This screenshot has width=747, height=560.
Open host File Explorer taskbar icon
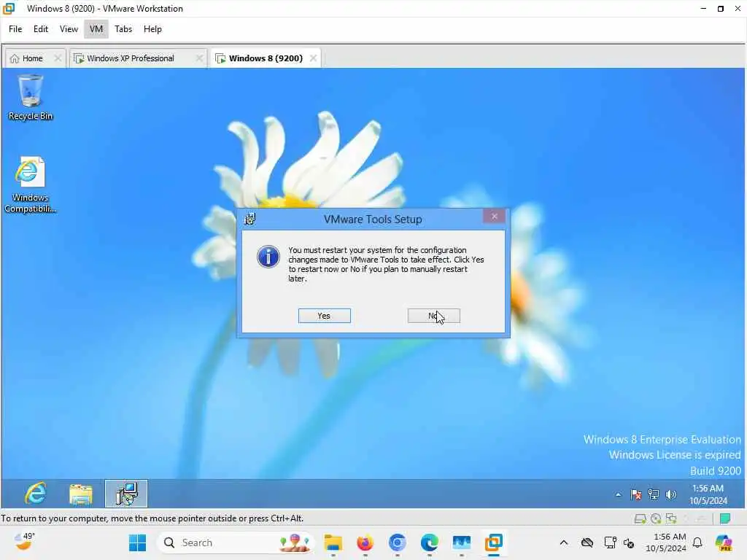(333, 542)
